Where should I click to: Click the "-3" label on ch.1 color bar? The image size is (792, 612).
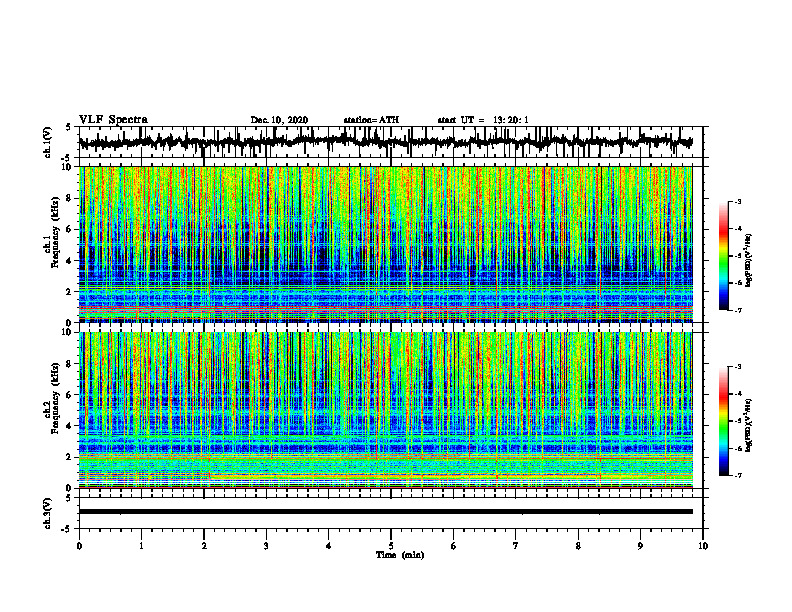737,201
